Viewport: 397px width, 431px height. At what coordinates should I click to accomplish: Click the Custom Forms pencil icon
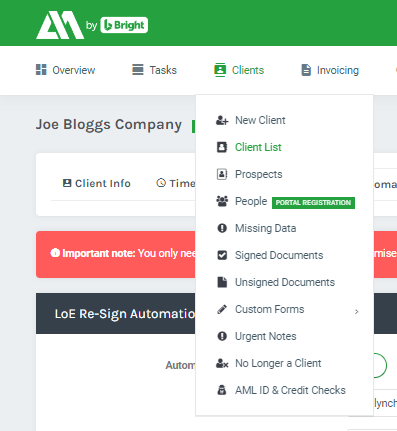(222, 309)
